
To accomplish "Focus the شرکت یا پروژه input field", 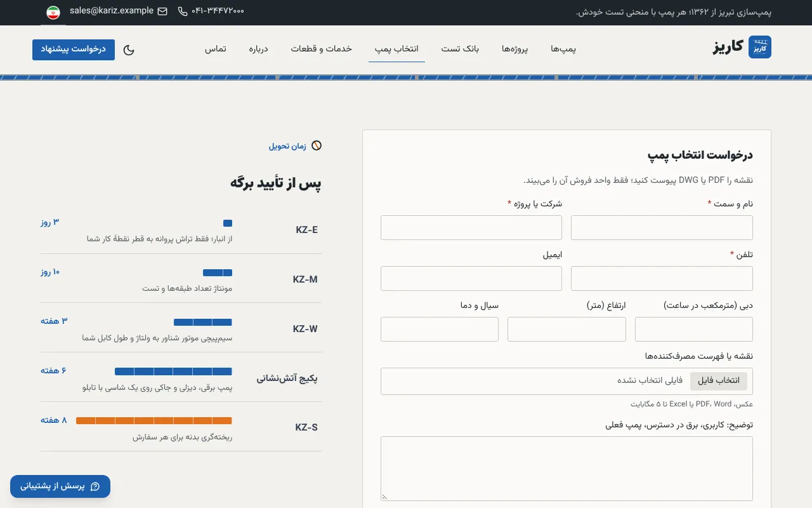I will (471, 227).
